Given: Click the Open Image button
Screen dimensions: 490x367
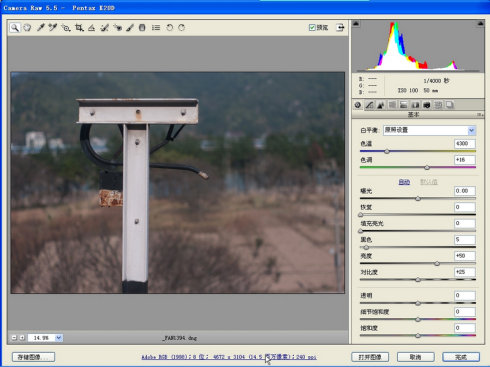Looking at the screenshot, I should coord(370,357).
